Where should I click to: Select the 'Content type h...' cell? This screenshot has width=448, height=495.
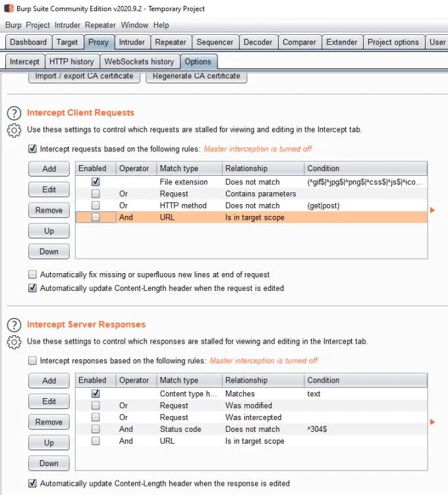pos(188,394)
